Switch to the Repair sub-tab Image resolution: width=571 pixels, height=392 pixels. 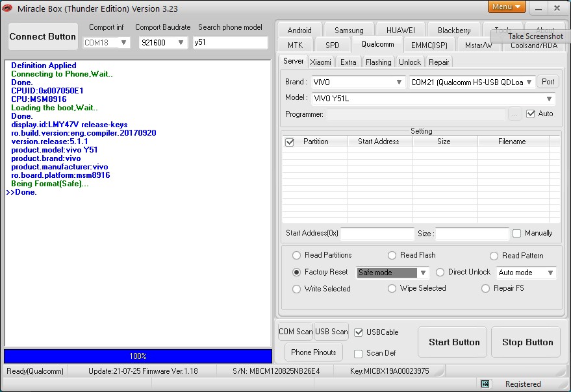[439, 62]
